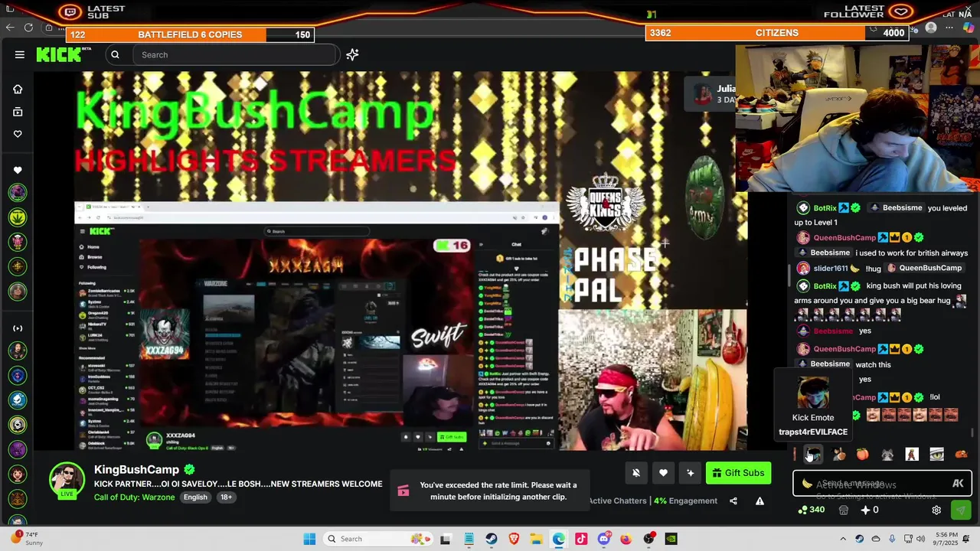
Task: Go to Home in Kick sidebar
Action: pyautogui.click(x=18, y=89)
